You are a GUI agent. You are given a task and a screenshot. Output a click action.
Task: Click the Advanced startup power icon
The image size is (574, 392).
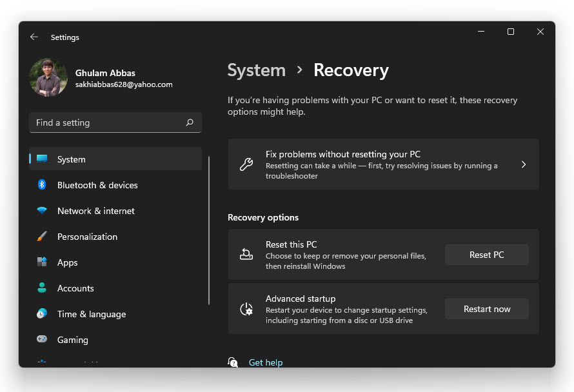[x=246, y=309]
